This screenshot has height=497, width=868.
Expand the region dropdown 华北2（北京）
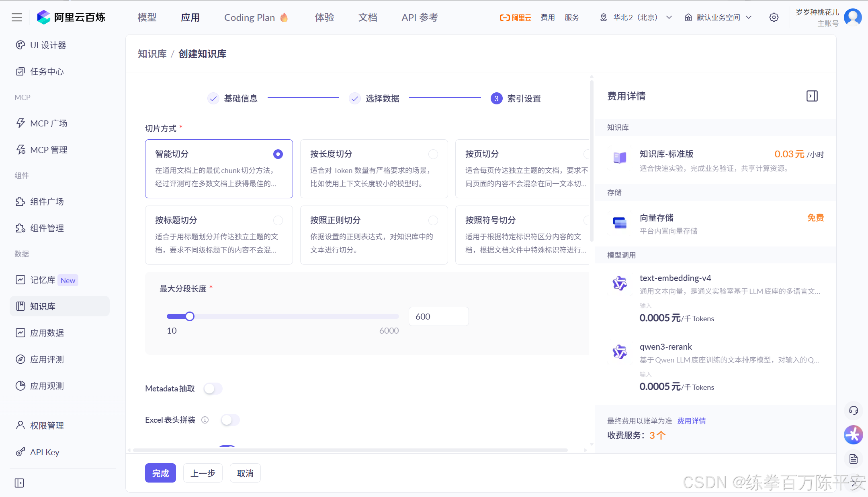pyautogui.click(x=636, y=17)
